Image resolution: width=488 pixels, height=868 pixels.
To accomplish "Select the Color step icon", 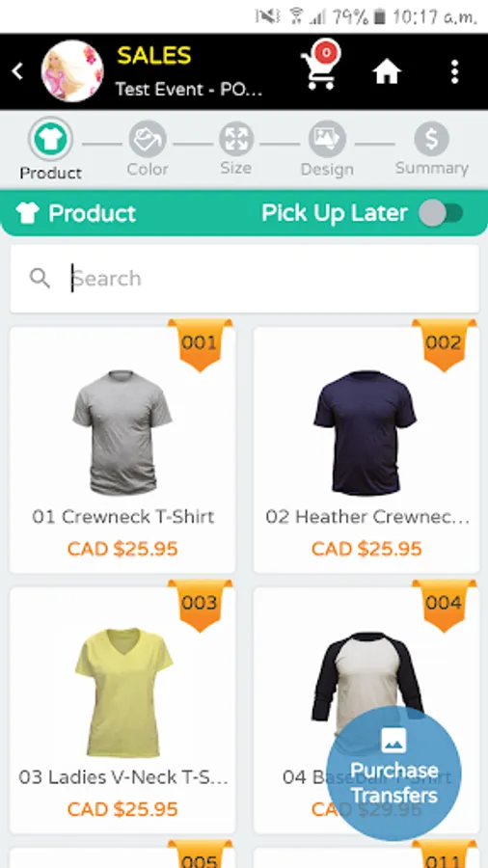I will tap(148, 140).
